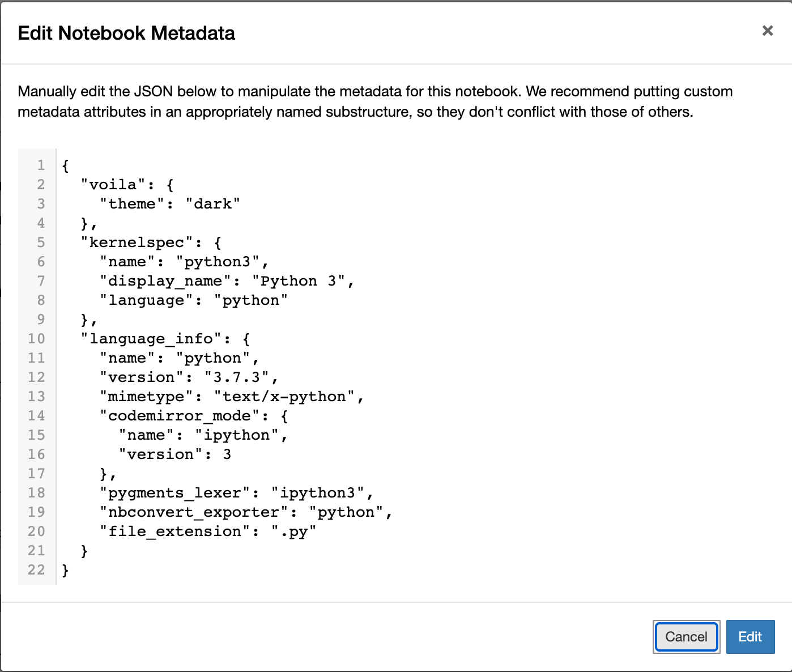Viewport: 792px width, 672px height.
Task: Click the "version": "3.7.3" line
Action: coord(189,377)
